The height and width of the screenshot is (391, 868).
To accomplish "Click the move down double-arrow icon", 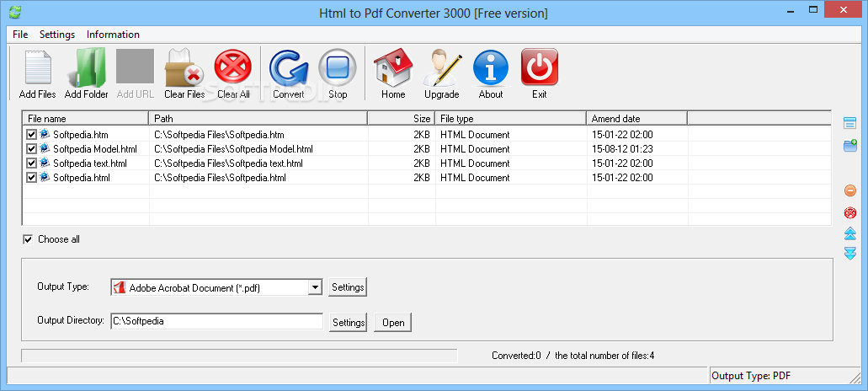I will coord(850,254).
